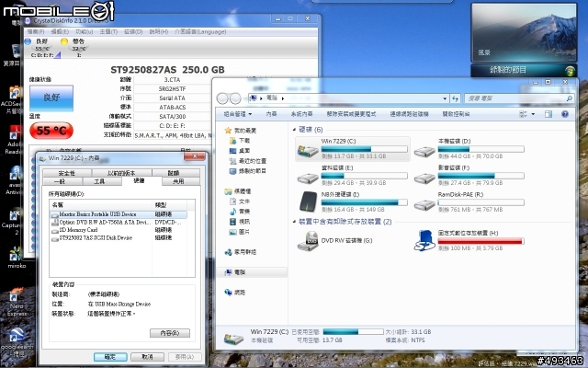Open the Win 7229 (C:) drive in Explorer
This screenshot has height=368, width=588.
353,149
